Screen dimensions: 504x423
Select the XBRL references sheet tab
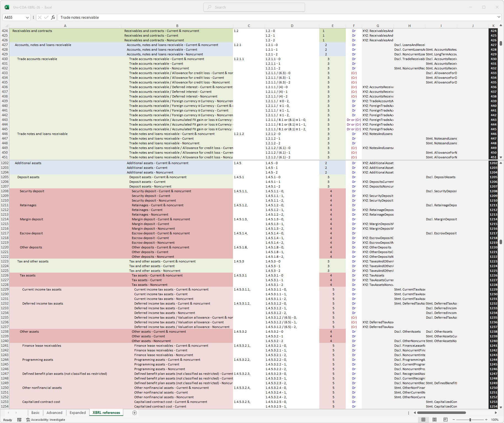106,413
